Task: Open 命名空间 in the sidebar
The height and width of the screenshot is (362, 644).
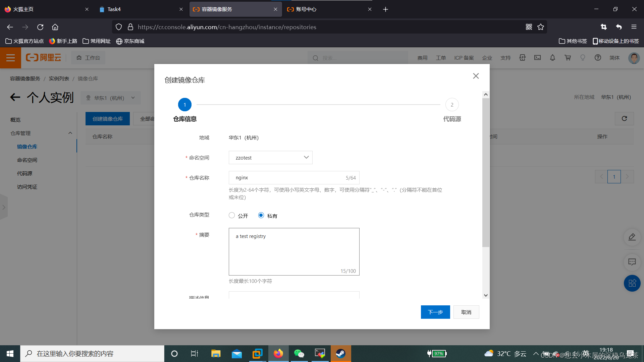Action: [27, 160]
